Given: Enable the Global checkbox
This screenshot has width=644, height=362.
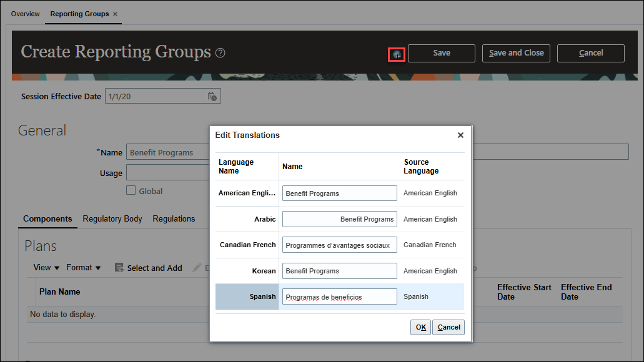Looking at the screenshot, I should coord(130,191).
